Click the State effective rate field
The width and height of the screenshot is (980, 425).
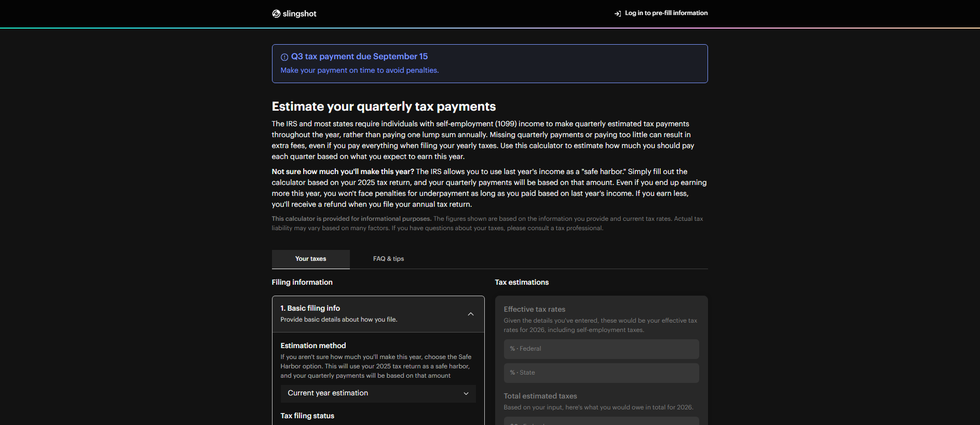point(602,373)
